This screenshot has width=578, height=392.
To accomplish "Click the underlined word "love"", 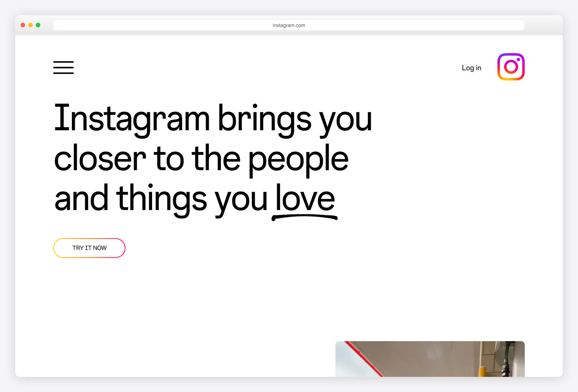I will click(x=305, y=198).
